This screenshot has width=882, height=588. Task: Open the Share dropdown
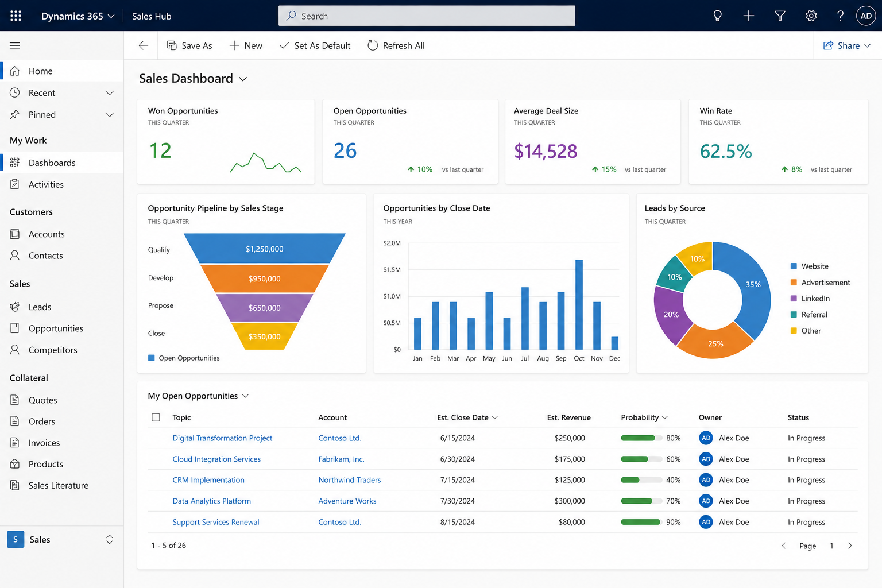pos(847,45)
